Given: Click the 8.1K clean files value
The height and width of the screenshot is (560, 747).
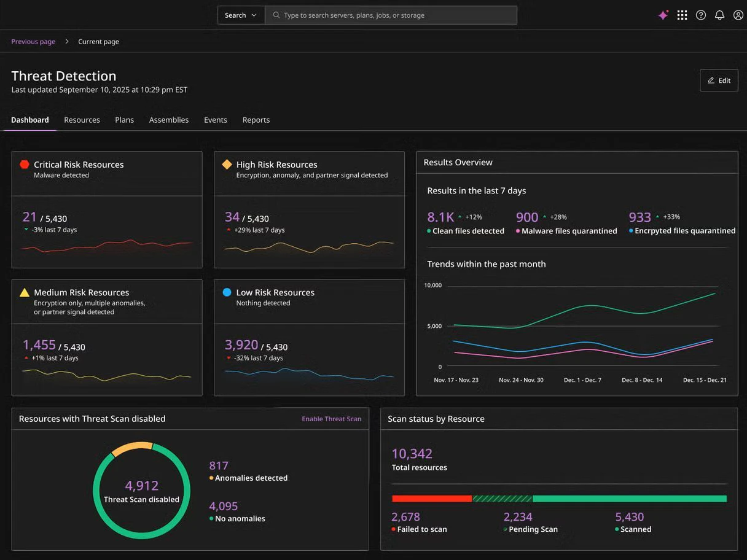Looking at the screenshot, I should [x=440, y=217].
